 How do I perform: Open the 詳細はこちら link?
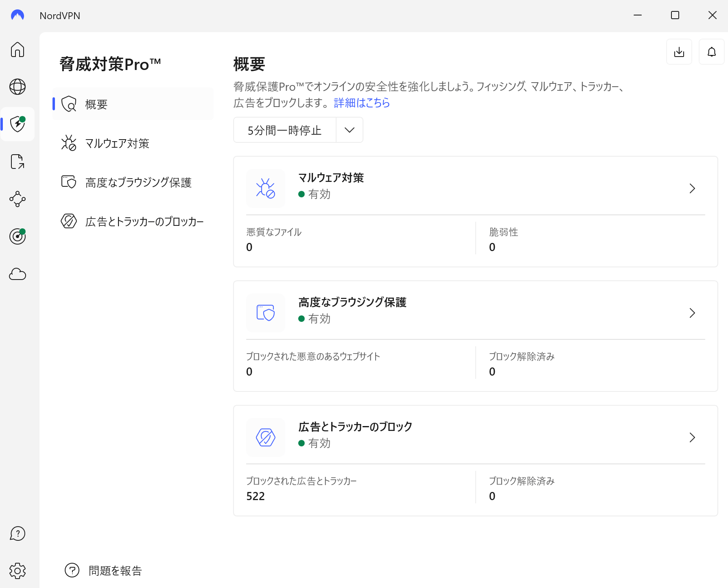click(x=362, y=103)
